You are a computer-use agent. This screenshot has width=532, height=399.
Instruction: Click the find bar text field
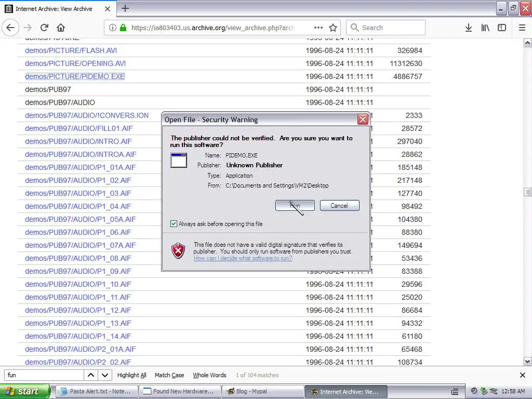44,375
